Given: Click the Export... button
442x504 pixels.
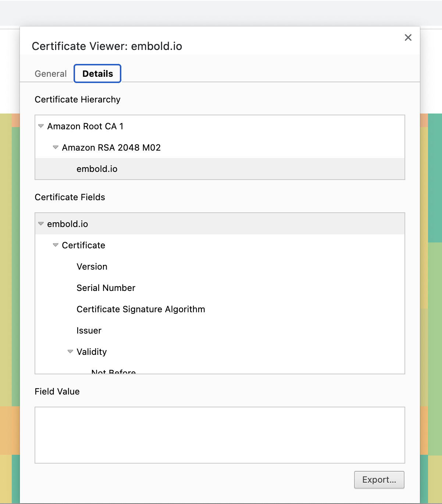Looking at the screenshot, I should click(379, 480).
